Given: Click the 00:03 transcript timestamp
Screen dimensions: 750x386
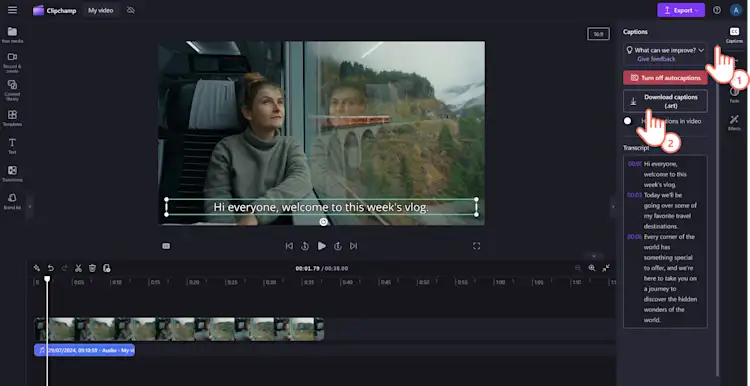Looking at the screenshot, I should coord(635,195).
